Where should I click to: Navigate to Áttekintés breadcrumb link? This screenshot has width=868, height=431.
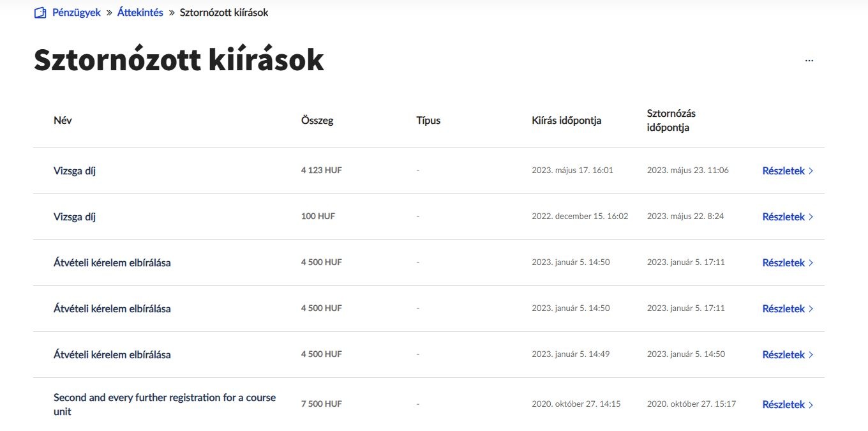(140, 13)
